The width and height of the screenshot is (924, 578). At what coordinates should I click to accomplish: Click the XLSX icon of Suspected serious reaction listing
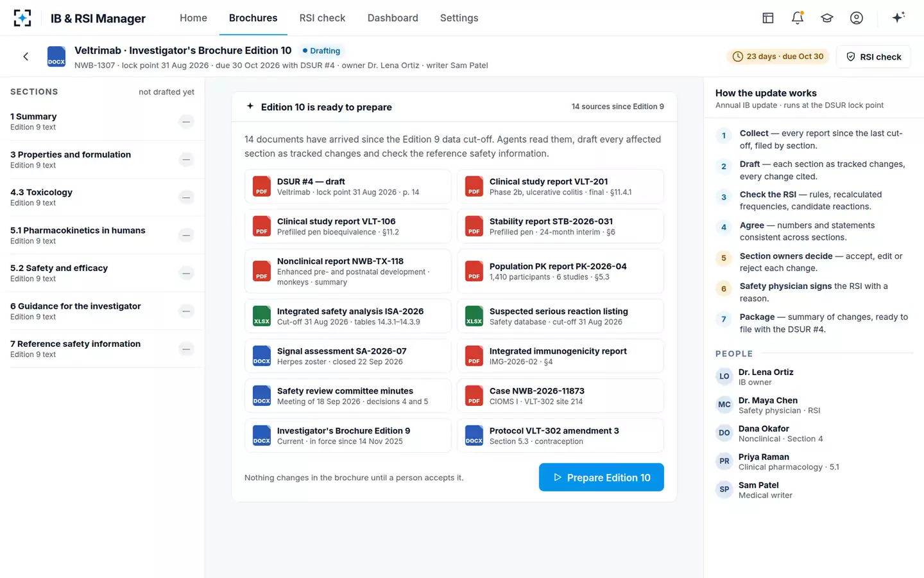pos(474,316)
